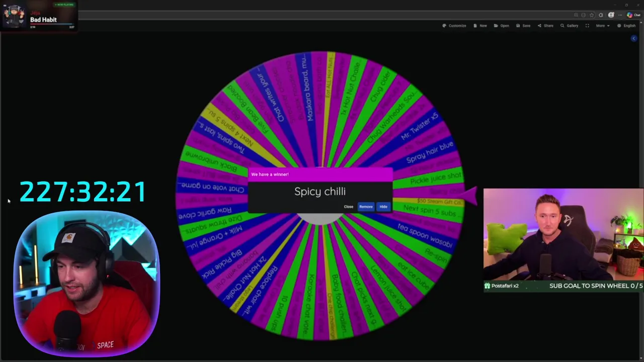Image resolution: width=644 pixels, height=362 pixels.
Task: Create a New wheel
Action: (x=480, y=26)
